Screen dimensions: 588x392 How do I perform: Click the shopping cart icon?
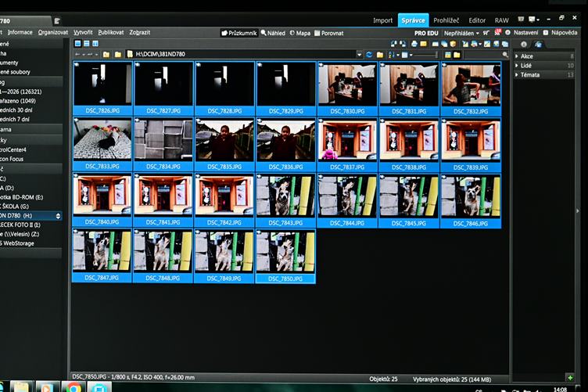pyautogui.click(x=486, y=33)
